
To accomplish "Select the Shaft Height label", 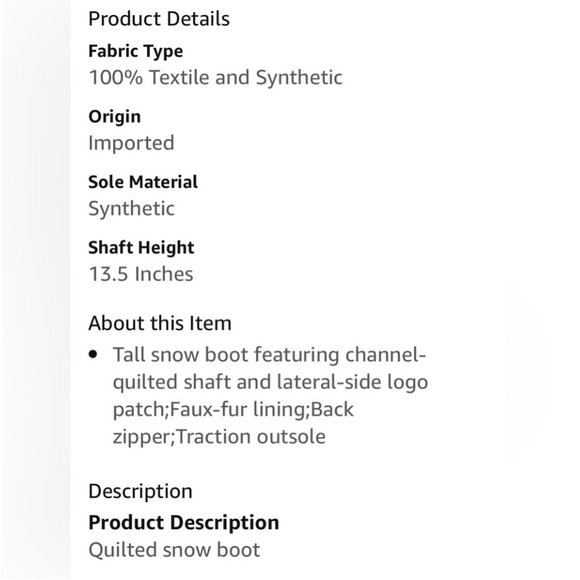I will click(x=141, y=248).
